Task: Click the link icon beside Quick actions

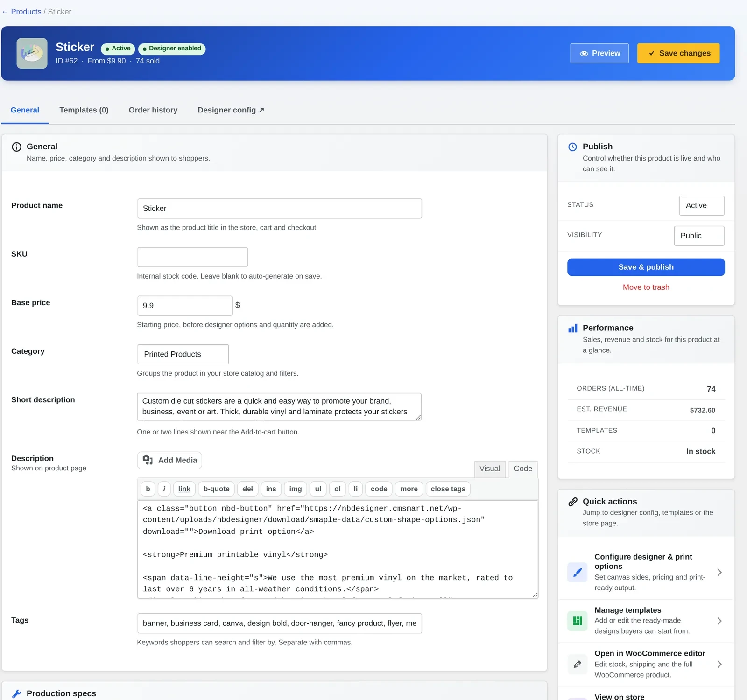Action: click(572, 502)
